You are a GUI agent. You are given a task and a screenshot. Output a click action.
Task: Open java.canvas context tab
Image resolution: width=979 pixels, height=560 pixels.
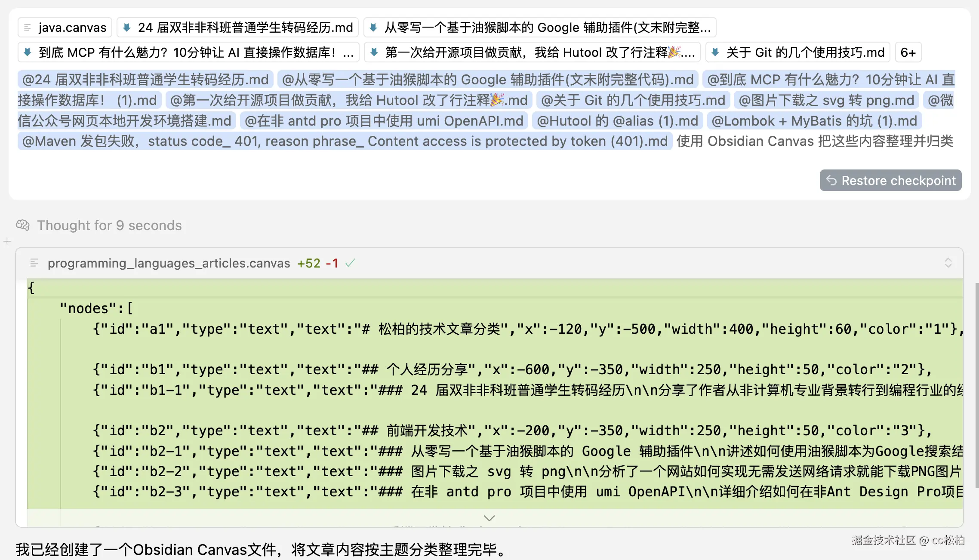(72, 28)
